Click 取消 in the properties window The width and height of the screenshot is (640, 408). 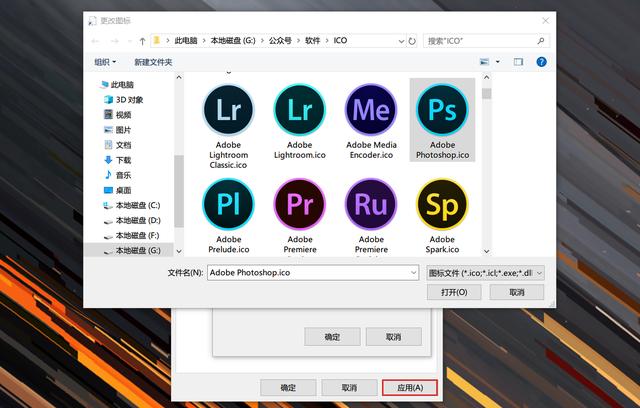pyautogui.click(x=349, y=388)
